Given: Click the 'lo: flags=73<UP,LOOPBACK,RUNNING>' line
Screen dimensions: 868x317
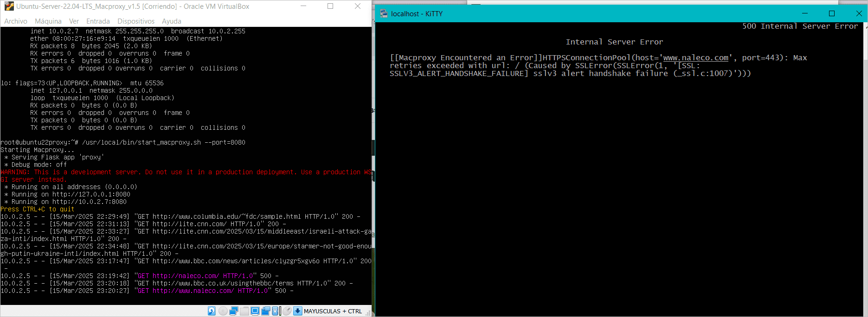Looking at the screenshot, I should [x=82, y=83].
